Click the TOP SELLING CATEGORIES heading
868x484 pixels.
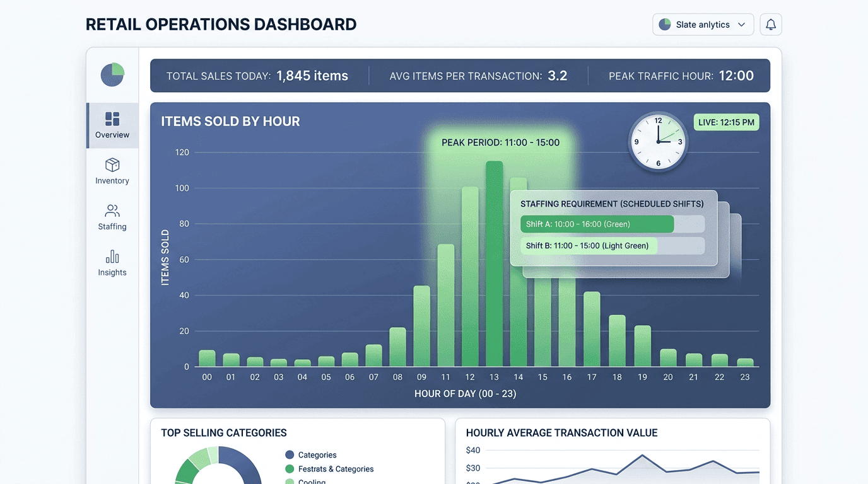(224, 433)
